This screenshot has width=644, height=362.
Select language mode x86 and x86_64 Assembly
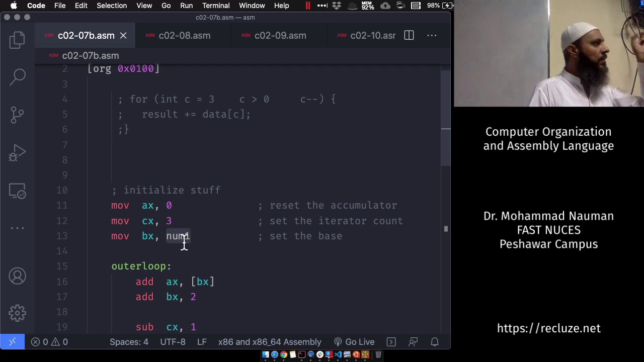tap(270, 342)
